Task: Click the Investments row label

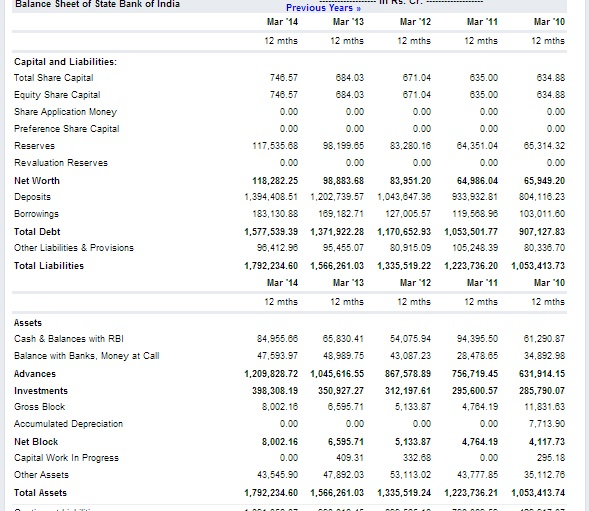Action: tap(41, 391)
